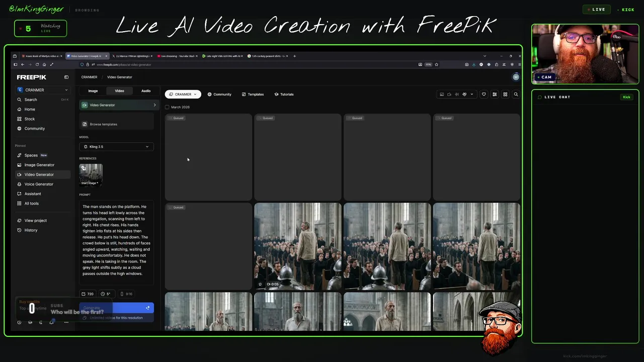
Task: Switch to the Image tab
Action: coord(93,91)
